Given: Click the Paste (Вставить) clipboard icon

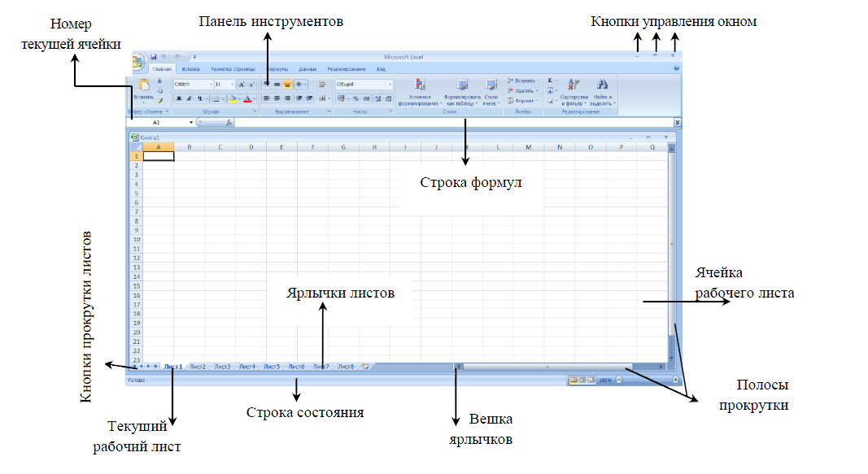Looking at the screenshot, I should tap(144, 85).
